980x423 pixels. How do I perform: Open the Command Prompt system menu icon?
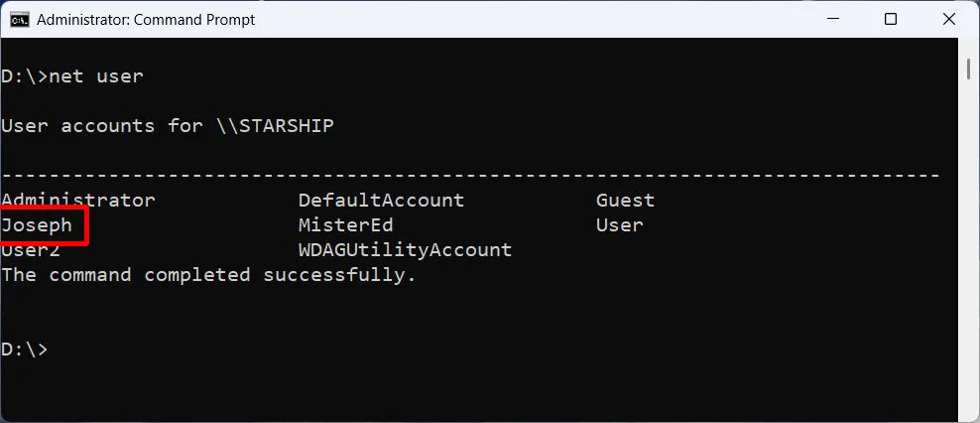[x=20, y=20]
